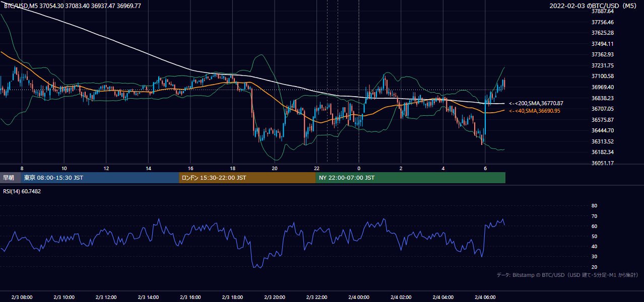Click the RSI scale value 70
The width and height of the screenshot is (644, 302).
click(594, 216)
